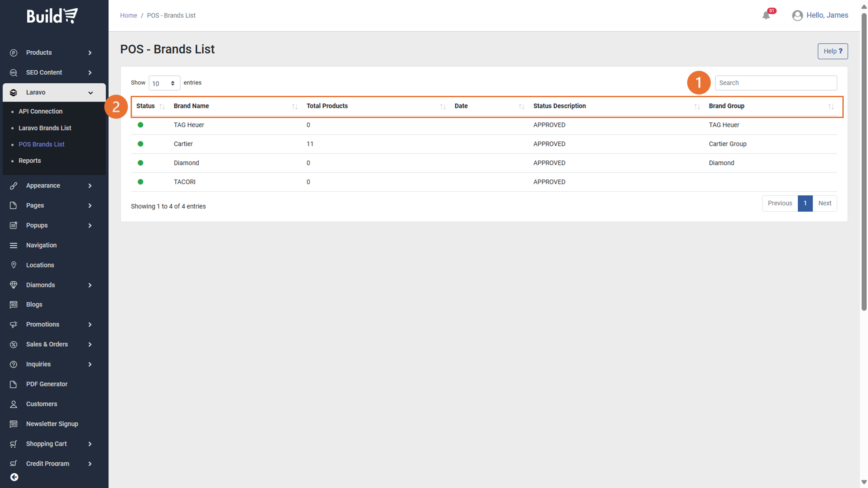Click the Build logo
The height and width of the screenshot is (488, 868).
[x=52, y=16]
